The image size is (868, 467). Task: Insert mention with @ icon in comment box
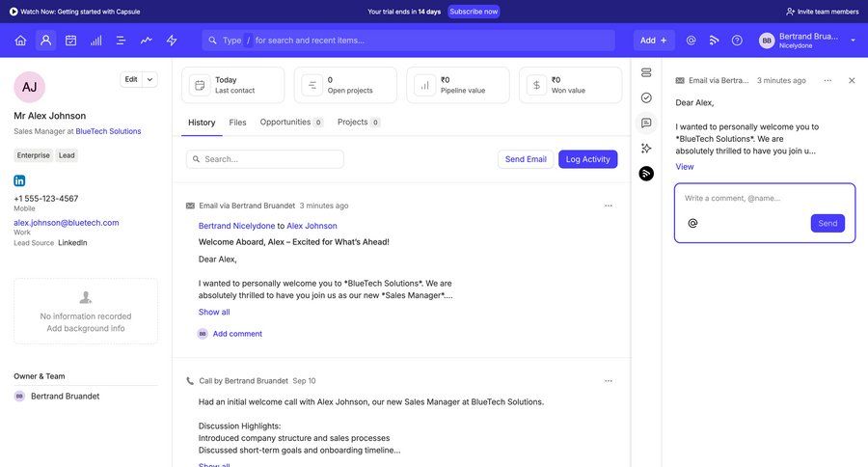692,223
